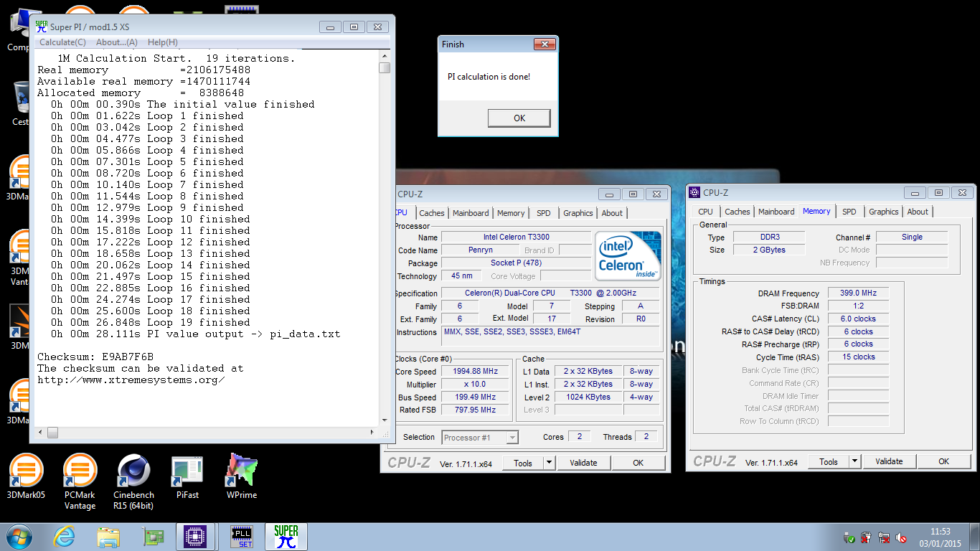
Task: Open the power plug tray icon
Action: point(867,537)
